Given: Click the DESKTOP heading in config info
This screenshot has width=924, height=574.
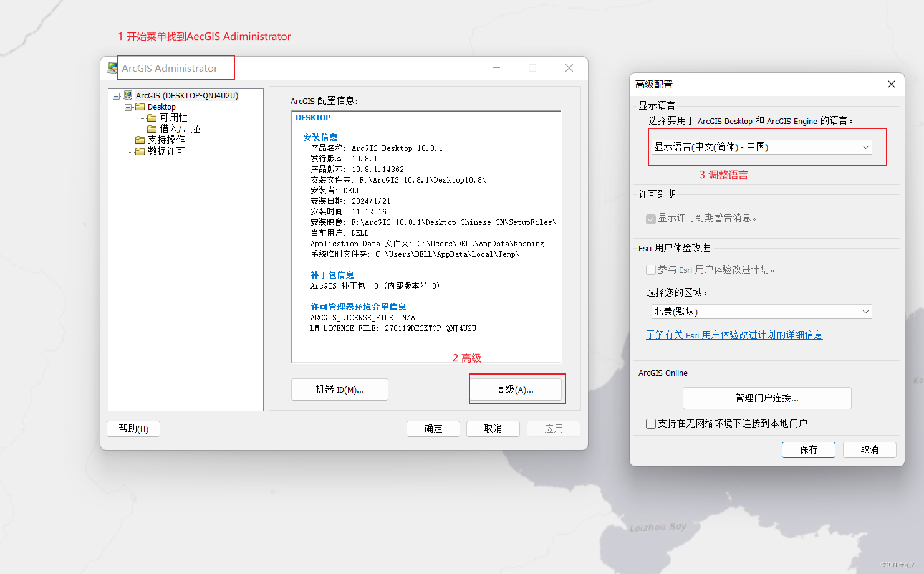Looking at the screenshot, I should [313, 118].
